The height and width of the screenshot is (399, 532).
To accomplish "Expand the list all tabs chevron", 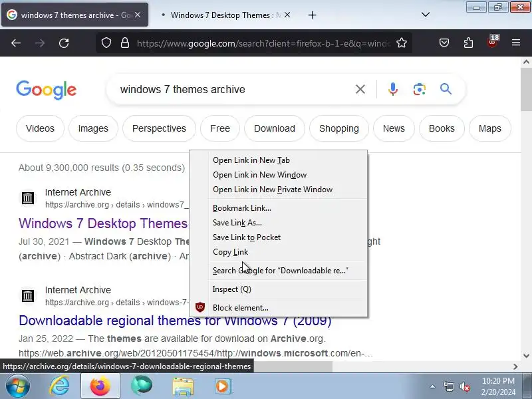I will (x=426, y=15).
